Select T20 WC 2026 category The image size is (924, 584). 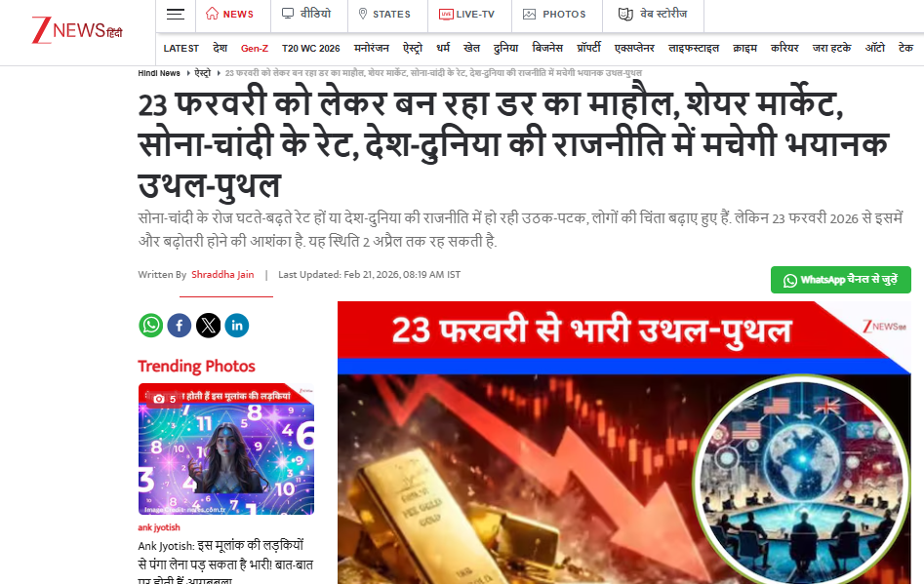pyautogui.click(x=310, y=49)
